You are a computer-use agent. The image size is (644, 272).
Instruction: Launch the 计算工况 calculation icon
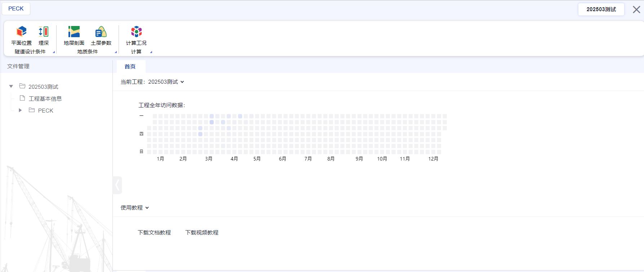point(136,35)
